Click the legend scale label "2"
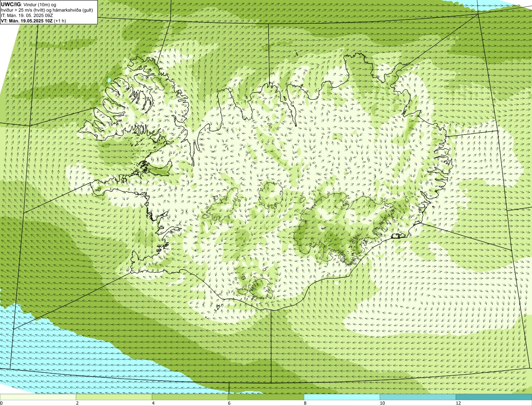The height and width of the screenshot is (406, 532). coord(77,403)
